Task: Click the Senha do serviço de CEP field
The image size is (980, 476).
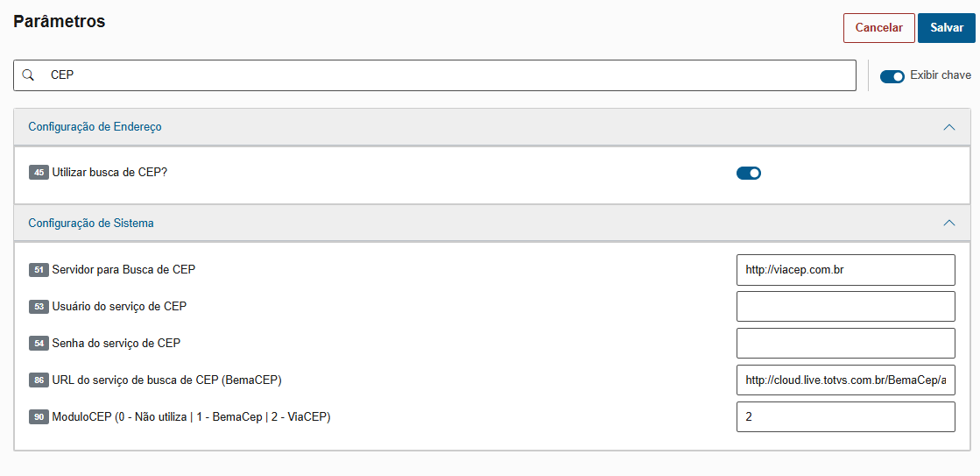Action: tap(845, 344)
